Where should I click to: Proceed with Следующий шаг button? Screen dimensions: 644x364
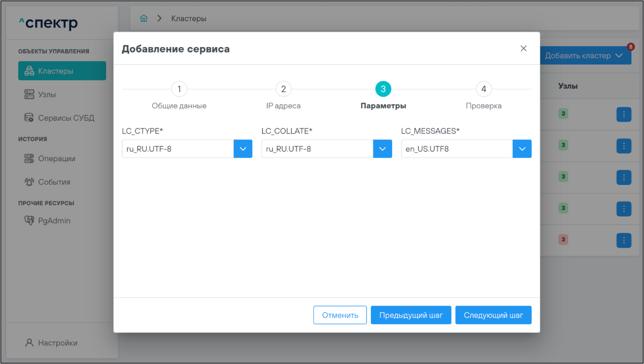click(x=493, y=315)
